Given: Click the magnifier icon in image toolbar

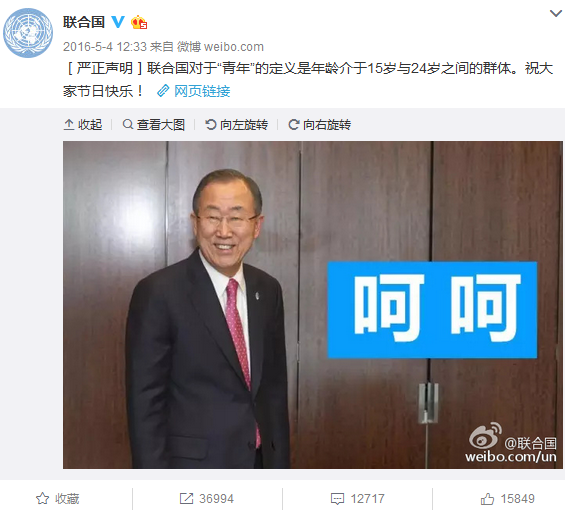Looking at the screenshot, I should click(x=128, y=125).
